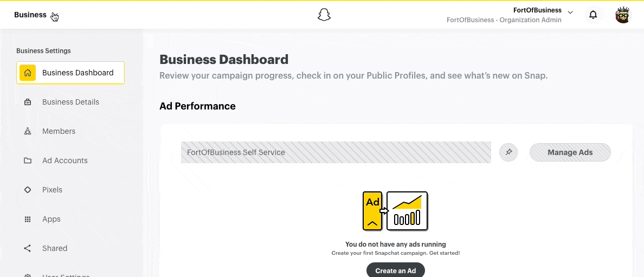The height and width of the screenshot is (277, 644).
Task: Click the Create an Ad button
Action: click(395, 270)
